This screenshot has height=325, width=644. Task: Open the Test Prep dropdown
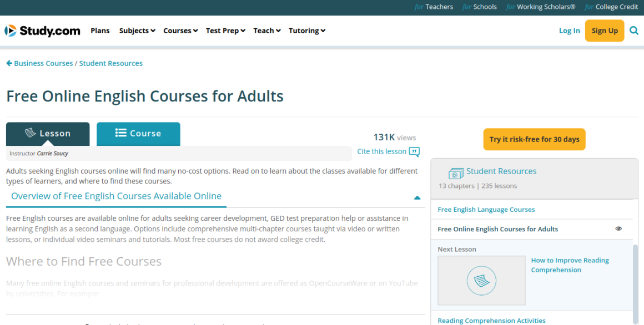point(225,31)
